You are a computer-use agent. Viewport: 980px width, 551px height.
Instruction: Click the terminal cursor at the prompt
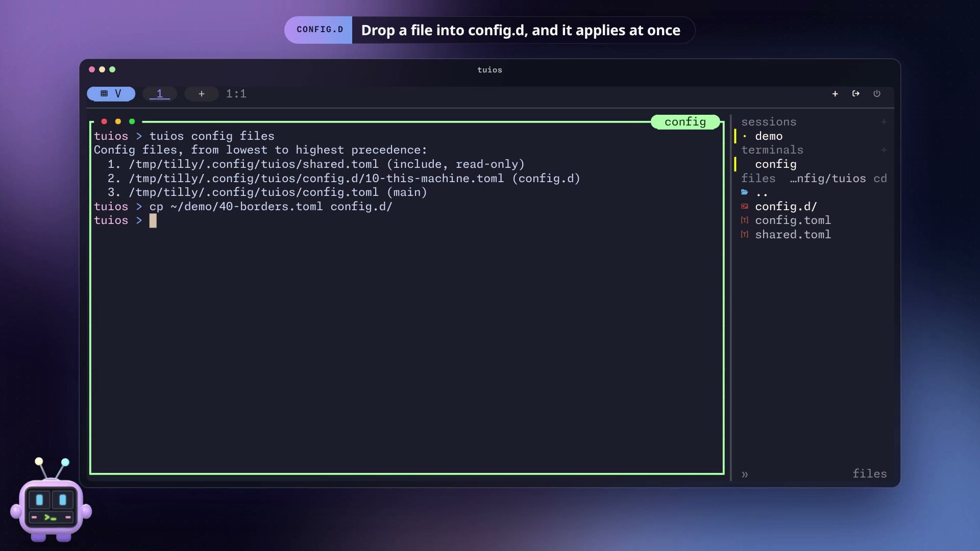pyautogui.click(x=153, y=221)
